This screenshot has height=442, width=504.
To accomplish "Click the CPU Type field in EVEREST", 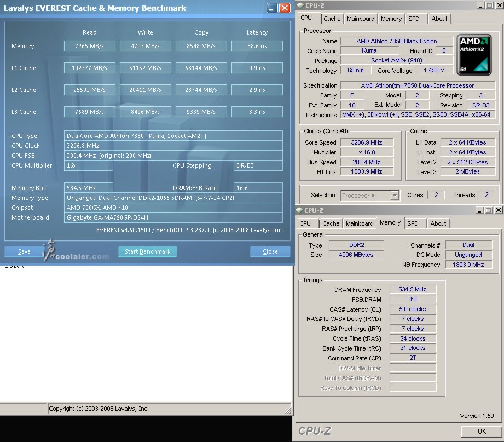I will (173, 136).
